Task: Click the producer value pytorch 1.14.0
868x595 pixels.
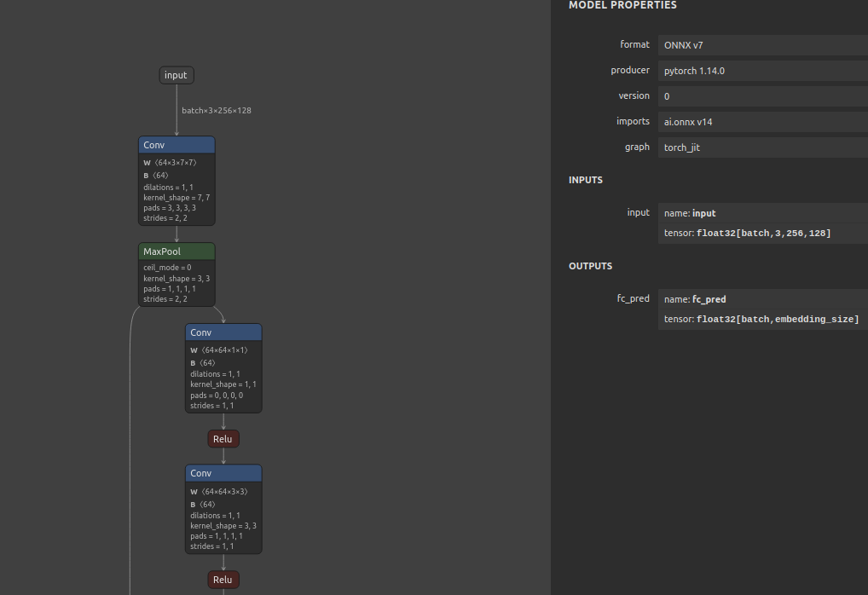Action: pos(762,71)
